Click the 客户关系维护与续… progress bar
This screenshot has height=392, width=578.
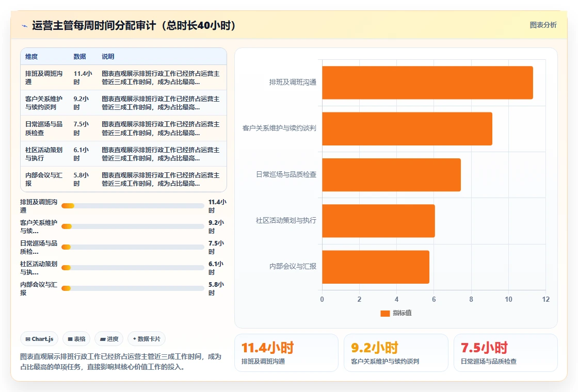click(x=133, y=226)
